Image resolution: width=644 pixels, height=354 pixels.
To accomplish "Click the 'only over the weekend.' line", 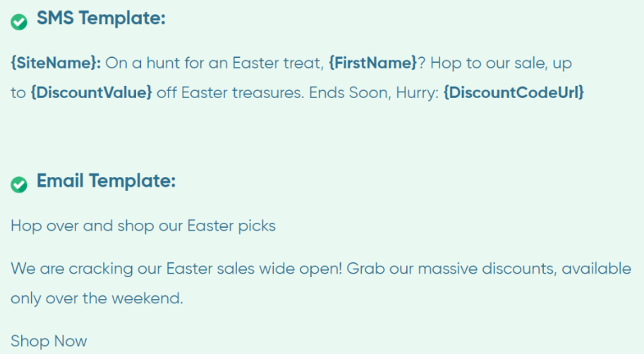I will [97, 298].
